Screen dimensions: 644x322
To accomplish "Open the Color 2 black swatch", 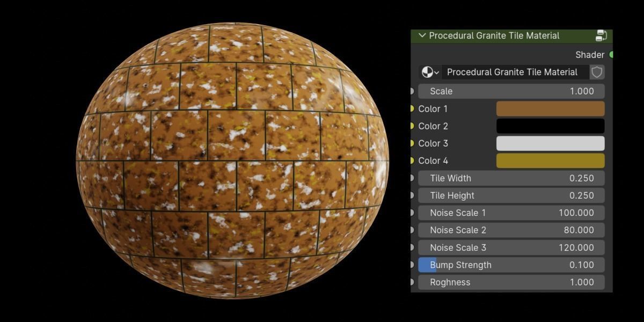I will [550, 126].
